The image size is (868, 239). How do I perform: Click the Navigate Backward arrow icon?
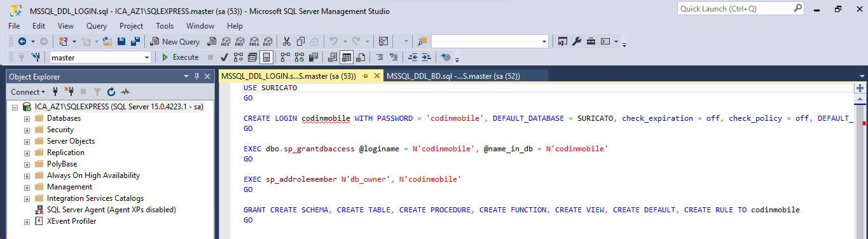pos(22,41)
